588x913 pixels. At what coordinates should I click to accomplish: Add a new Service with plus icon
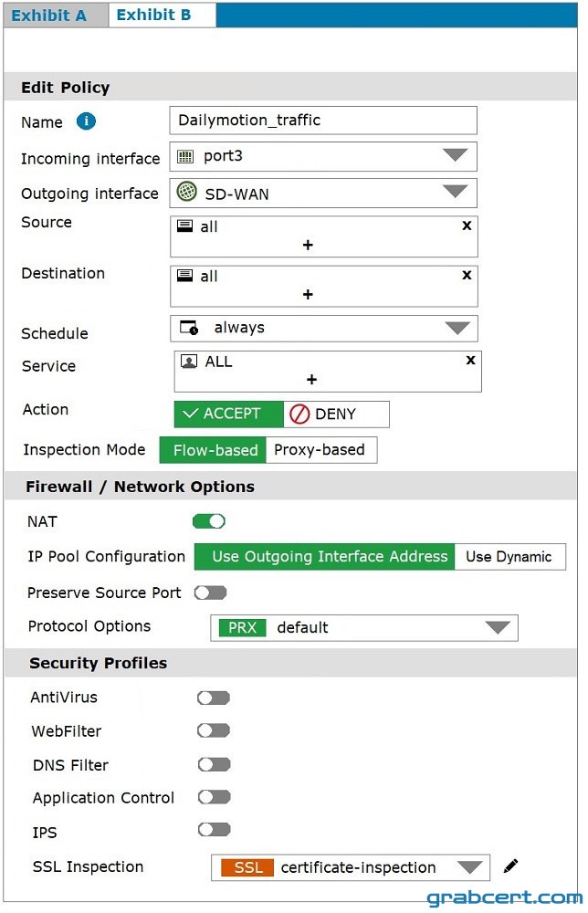click(311, 380)
